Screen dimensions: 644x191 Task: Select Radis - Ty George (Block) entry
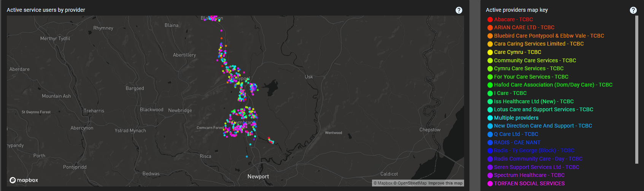coord(534,150)
